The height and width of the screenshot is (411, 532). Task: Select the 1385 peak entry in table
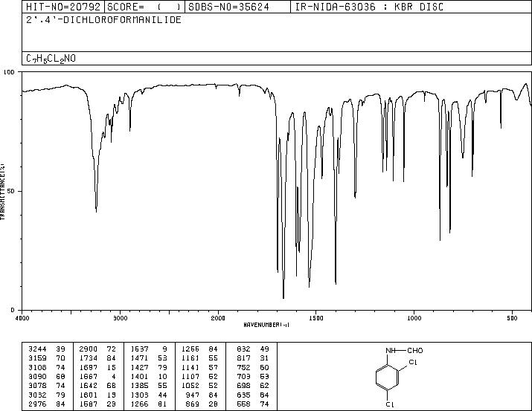(x=149, y=386)
